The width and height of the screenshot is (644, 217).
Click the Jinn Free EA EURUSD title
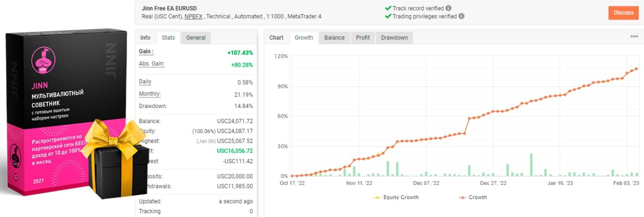pyautogui.click(x=169, y=8)
